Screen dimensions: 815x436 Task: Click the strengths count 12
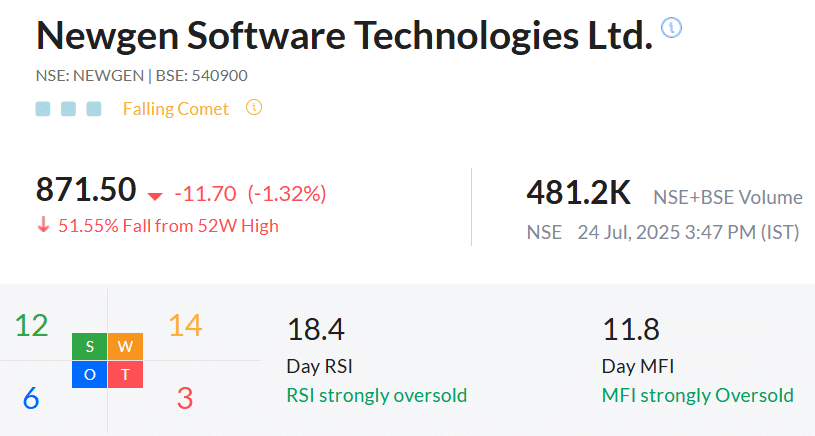click(x=31, y=325)
